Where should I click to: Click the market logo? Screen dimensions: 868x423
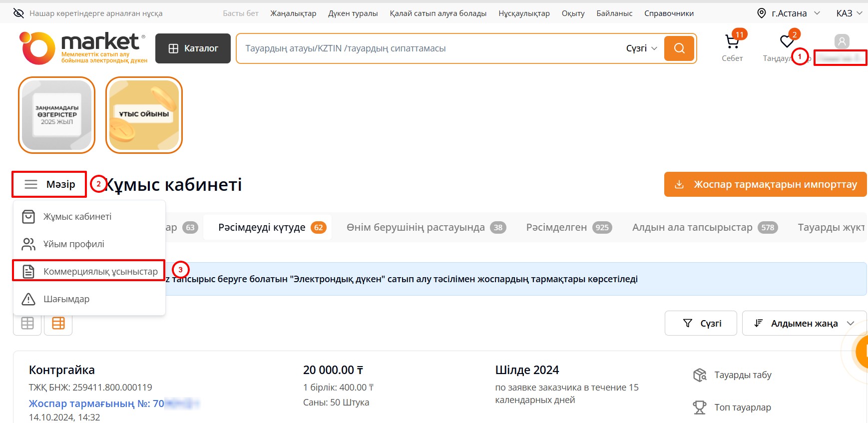click(83, 48)
